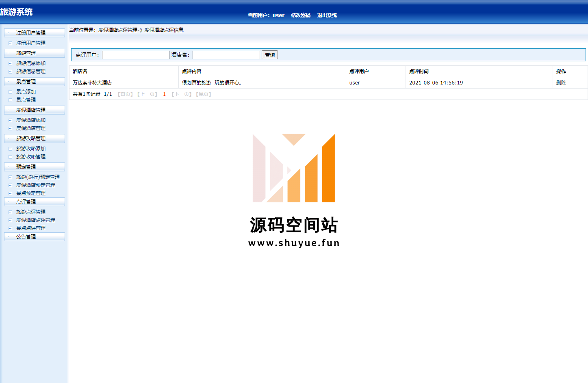This screenshot has width=588, height=383.
Task: Open 景点点评管理 in sidebar
Action: 31,228
